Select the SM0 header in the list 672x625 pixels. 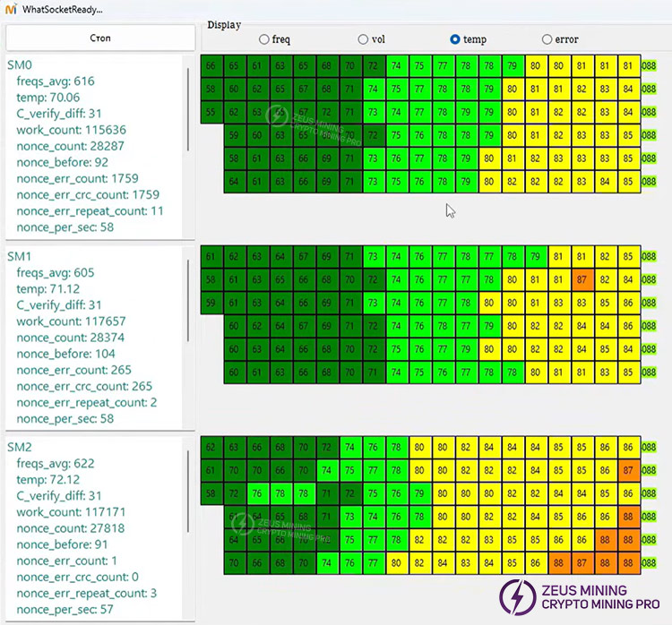[x=20, y=65]
